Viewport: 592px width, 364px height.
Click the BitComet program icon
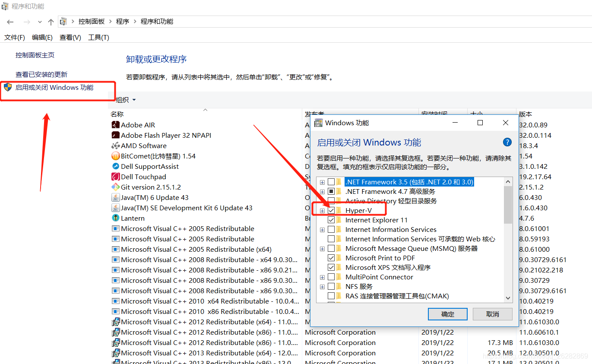click(115, 156)
